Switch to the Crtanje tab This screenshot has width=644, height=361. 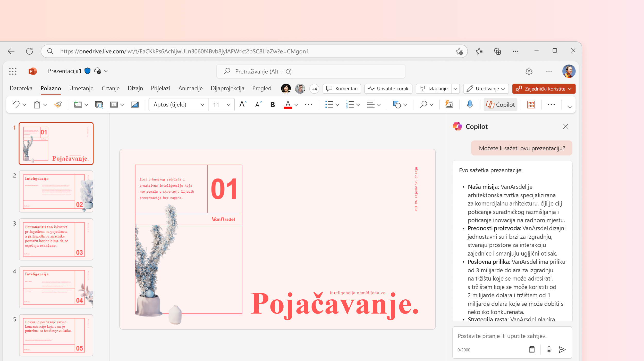click(x=111, y=88)
